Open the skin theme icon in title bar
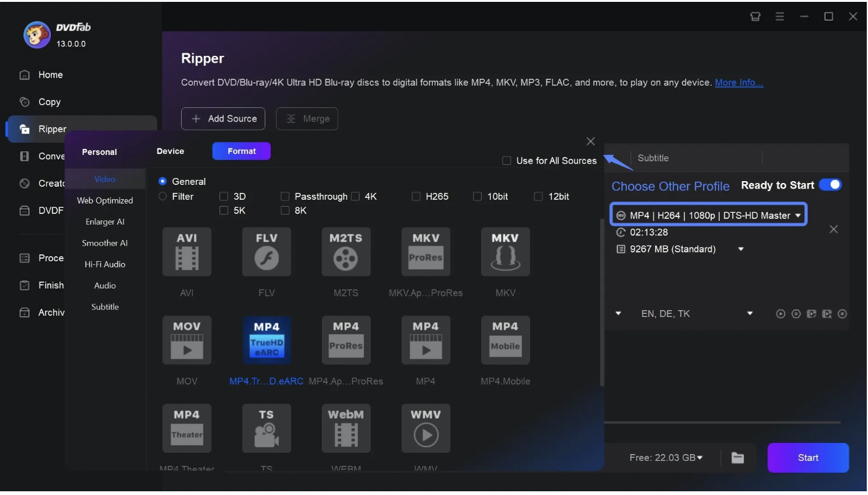Screen dimensions: 868x495 (x=755, y=17)
